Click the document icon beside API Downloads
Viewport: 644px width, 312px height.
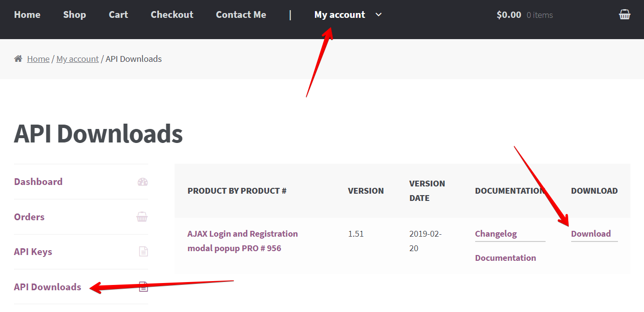pos(143,286)
